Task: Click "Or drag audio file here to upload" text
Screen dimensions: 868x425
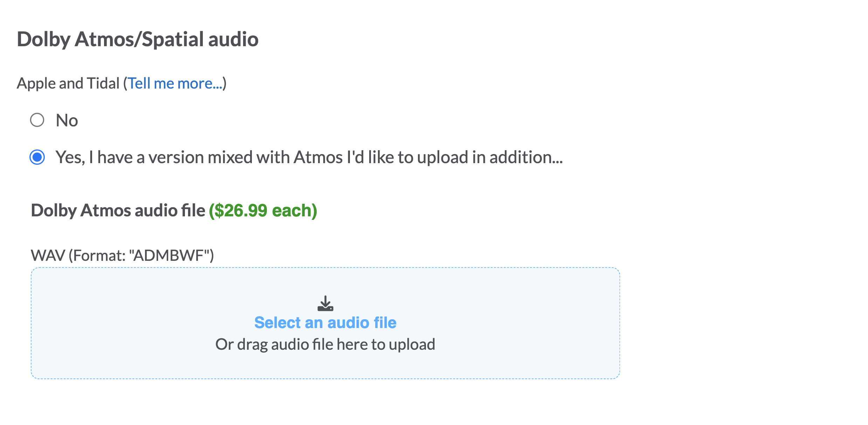Action: pos(325,344)
